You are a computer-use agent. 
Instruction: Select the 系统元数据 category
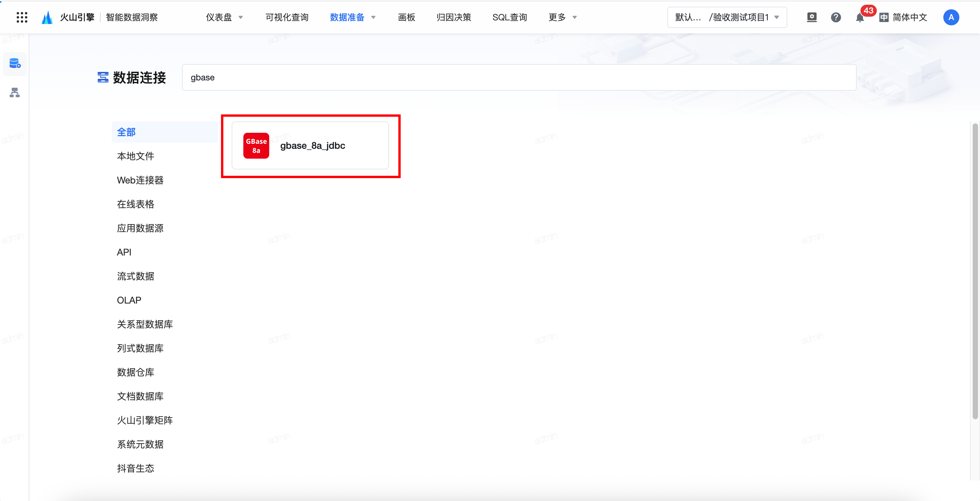pos(140,444)
